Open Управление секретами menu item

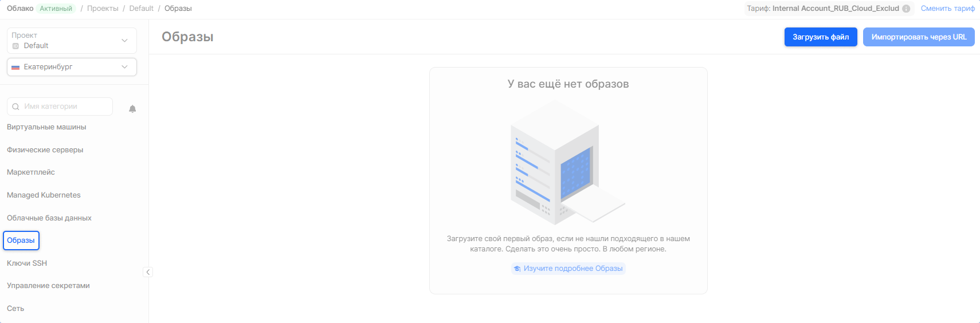click(x=48, y=286)
